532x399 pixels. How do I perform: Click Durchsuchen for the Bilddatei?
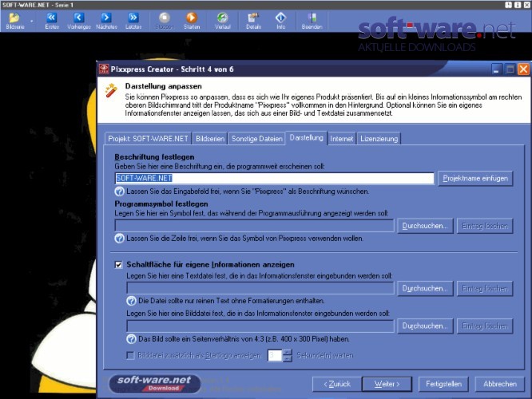(x=425, y=326)
